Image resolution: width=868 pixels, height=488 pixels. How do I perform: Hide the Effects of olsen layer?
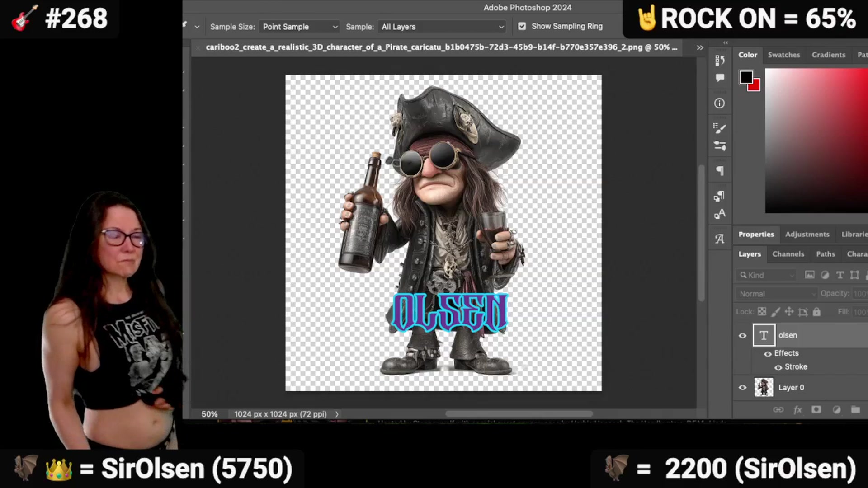pos(768,354)
